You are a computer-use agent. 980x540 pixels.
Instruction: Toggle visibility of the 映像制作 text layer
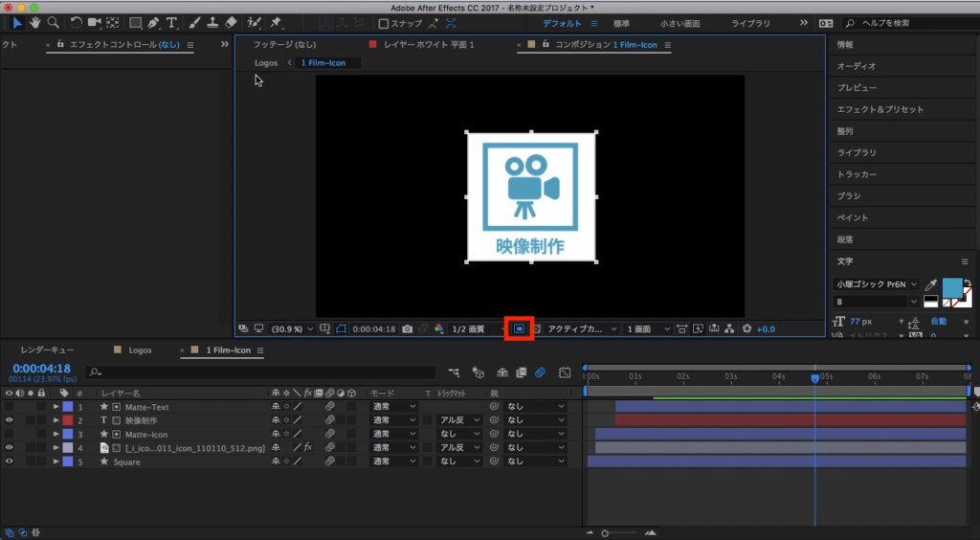pos(10,420)
